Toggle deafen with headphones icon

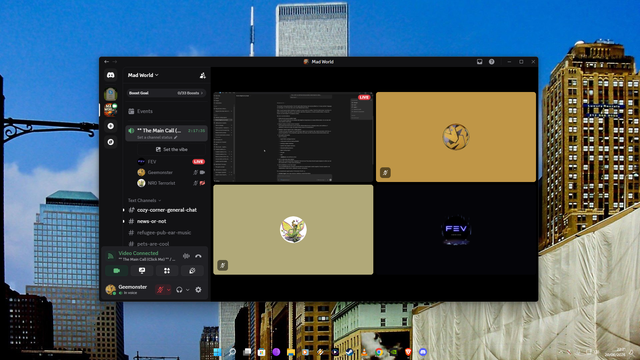179,289
